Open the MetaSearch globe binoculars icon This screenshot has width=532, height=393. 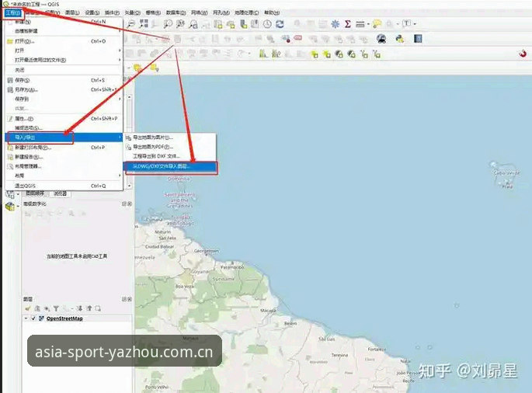coord(381,39)
